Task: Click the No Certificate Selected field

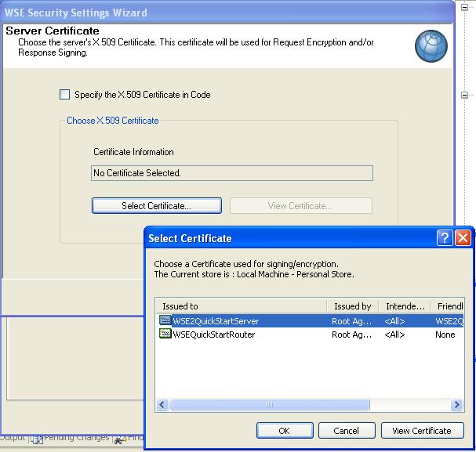Action: (x=232, y=173)
